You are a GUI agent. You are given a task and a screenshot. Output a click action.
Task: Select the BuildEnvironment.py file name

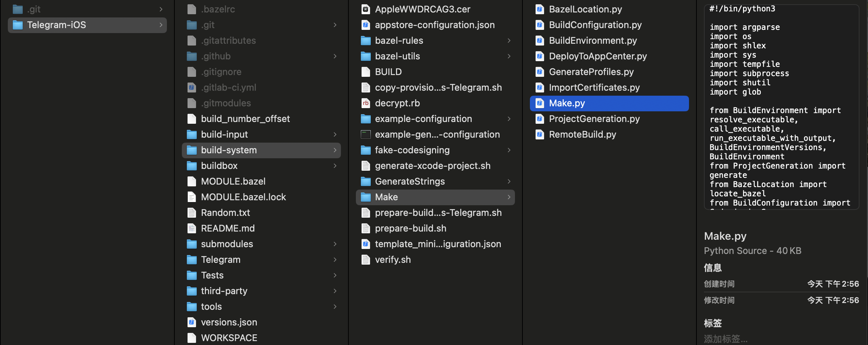[593, 41]
